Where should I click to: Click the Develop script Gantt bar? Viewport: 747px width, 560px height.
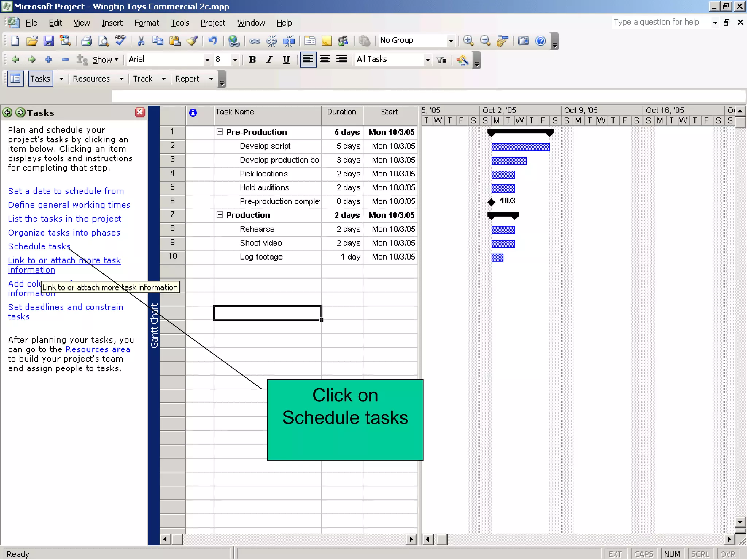pos(520,147)
